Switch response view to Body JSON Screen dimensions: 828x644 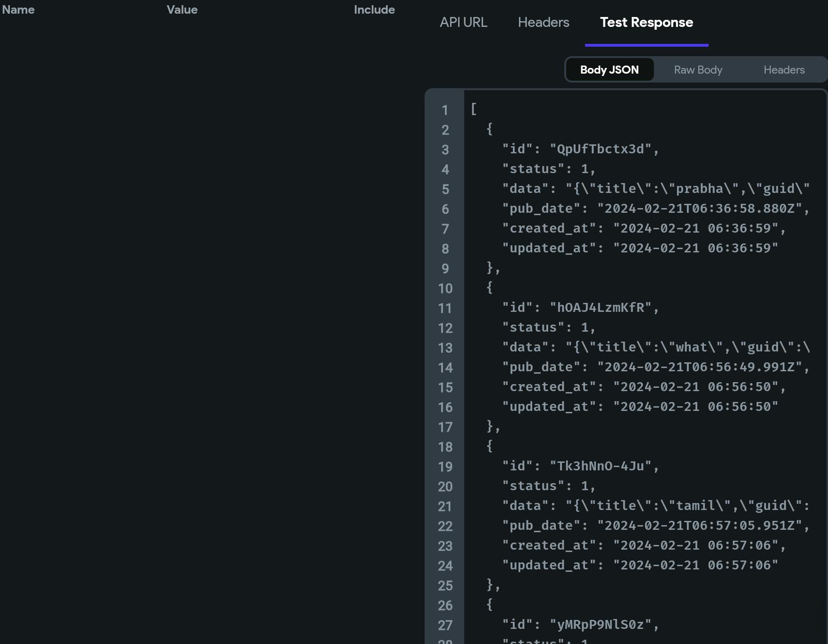609,70
